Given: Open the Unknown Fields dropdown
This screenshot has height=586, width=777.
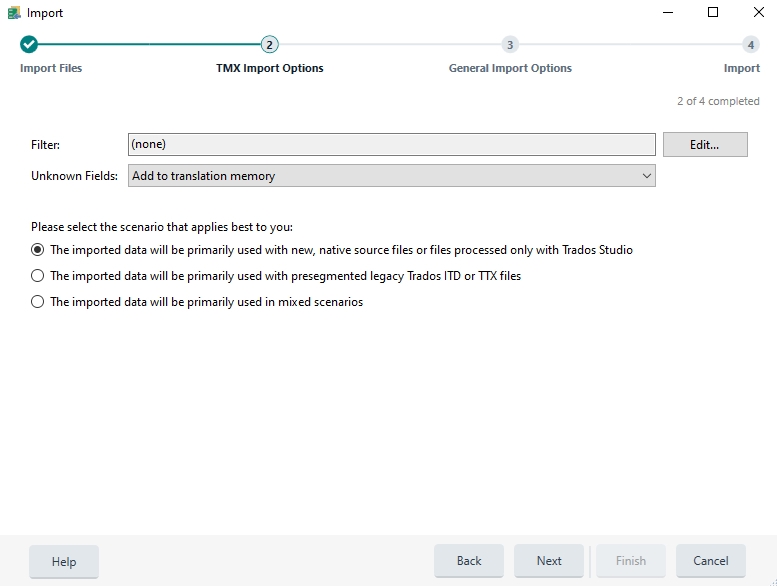Looking at the screenshot, I should [x=391, y=176].
